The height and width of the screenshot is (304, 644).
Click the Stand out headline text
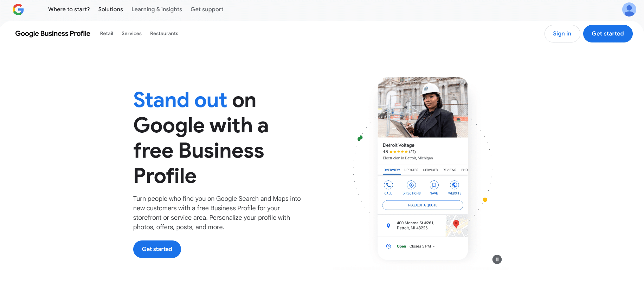click(180, 100)
